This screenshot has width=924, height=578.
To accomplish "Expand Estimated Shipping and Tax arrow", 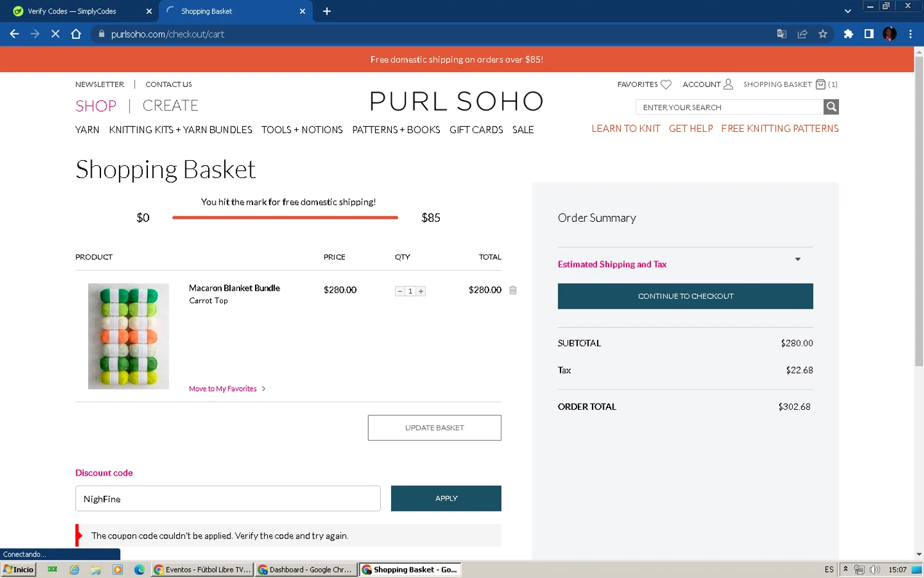I will (798, 259).
